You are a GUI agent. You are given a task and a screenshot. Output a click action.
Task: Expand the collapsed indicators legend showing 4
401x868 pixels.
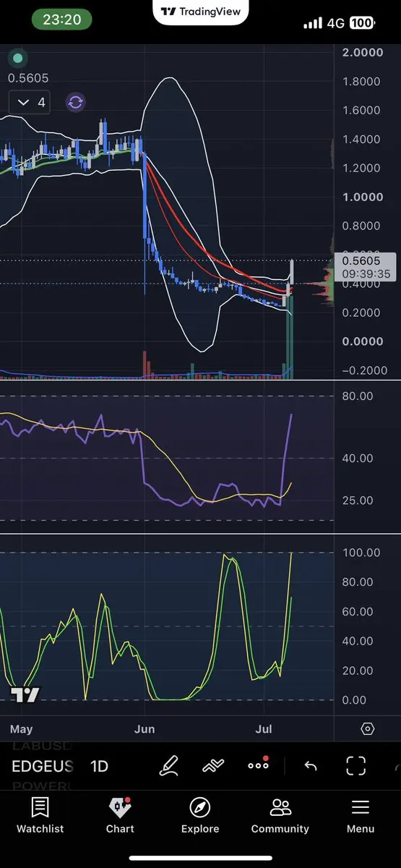click(x=30, y=103)
